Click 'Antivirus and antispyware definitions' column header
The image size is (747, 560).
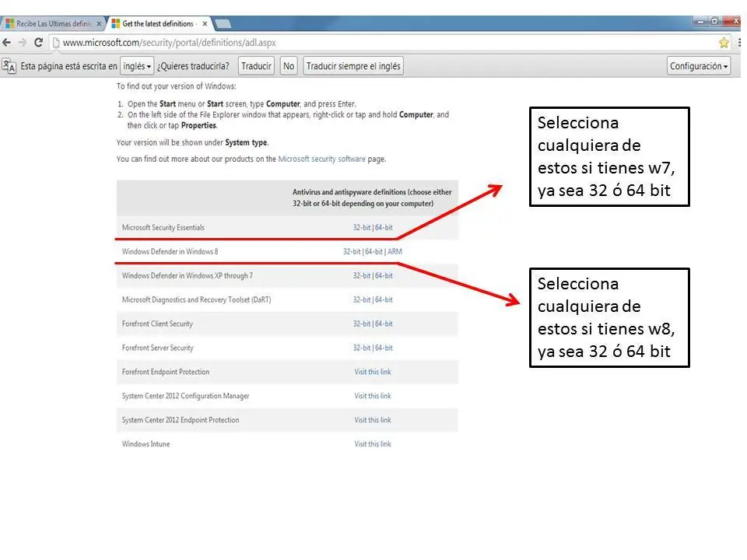[x=372, y=198]
